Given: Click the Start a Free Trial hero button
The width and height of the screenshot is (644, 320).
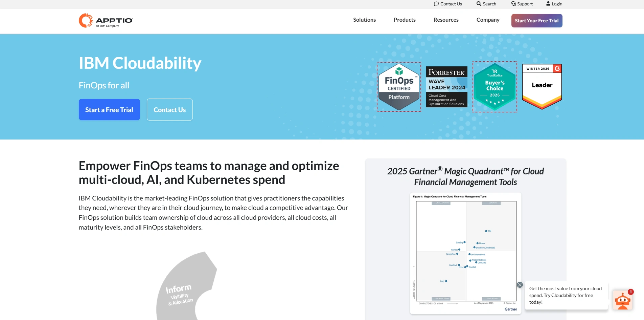Looking at the screenshot, I should click(109, 109).
